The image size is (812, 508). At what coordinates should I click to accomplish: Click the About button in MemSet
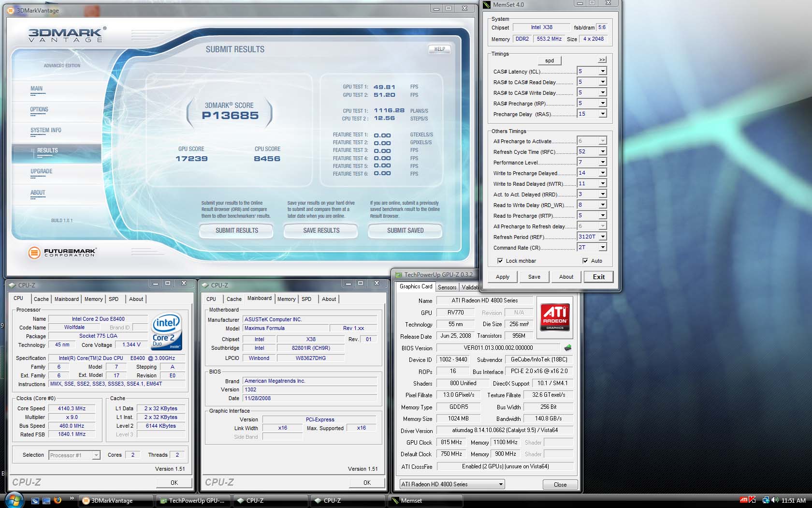(566, 277)
